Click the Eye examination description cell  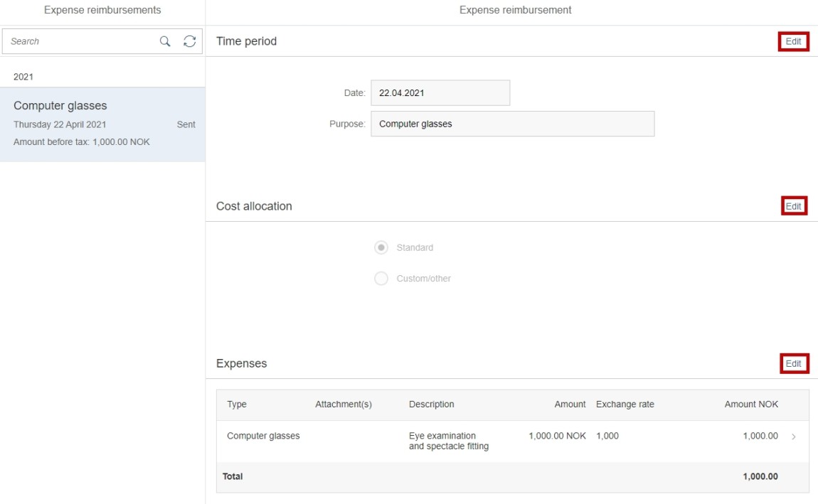pyautogui.click(x=449, y=441)
